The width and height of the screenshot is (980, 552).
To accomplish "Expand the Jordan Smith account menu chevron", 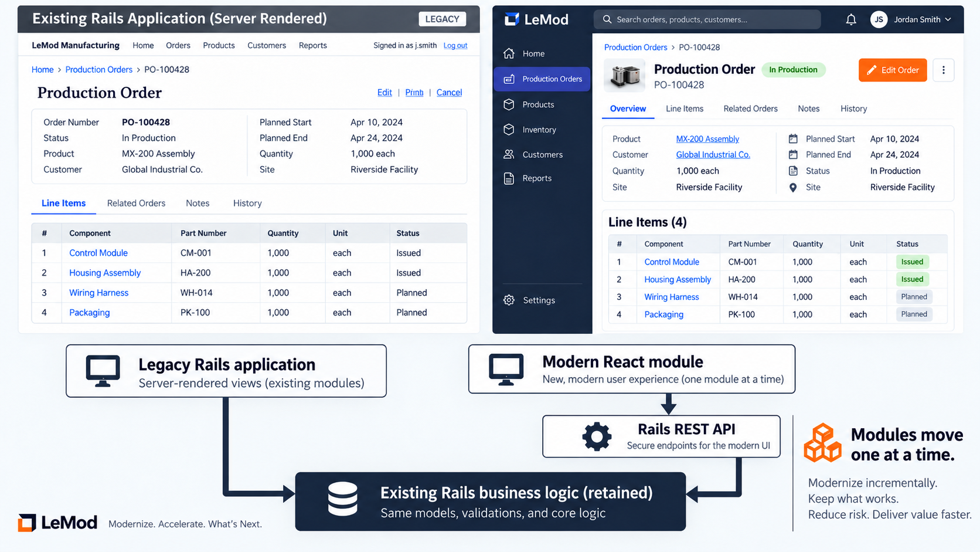I will point(948,19).
